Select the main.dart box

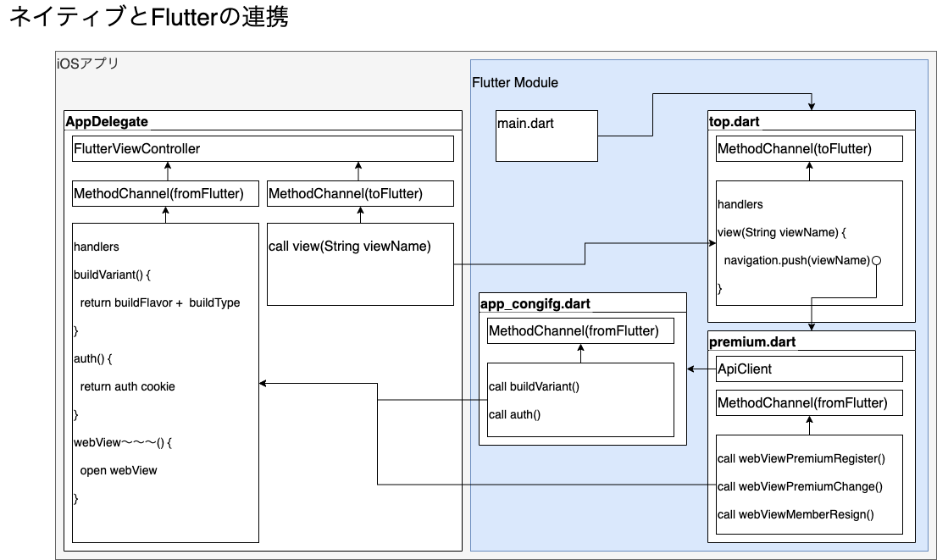pyautogui.click(x=546, y=136)
